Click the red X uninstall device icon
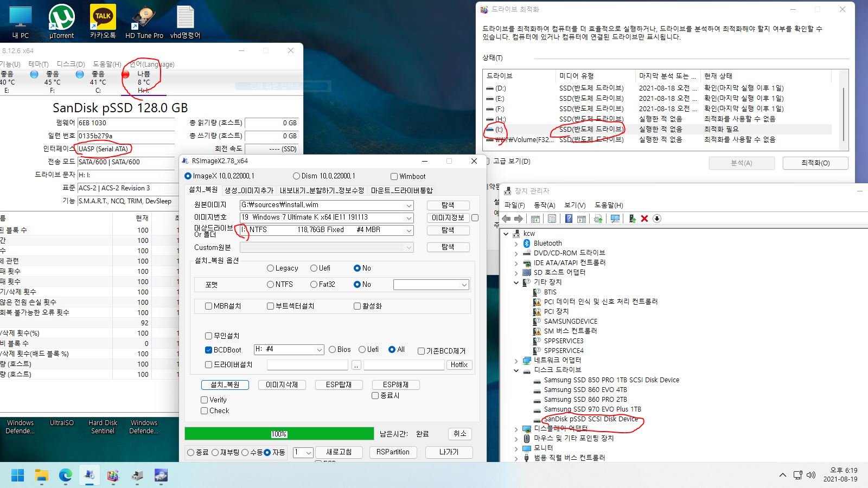The image size is (868, 488). [644, 219]
